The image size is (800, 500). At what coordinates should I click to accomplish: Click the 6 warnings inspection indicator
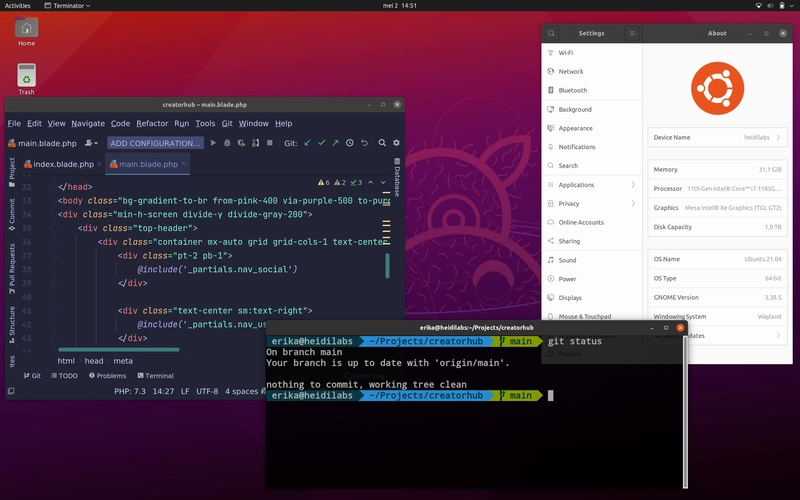pyautogui.click(x=324, y=182)
